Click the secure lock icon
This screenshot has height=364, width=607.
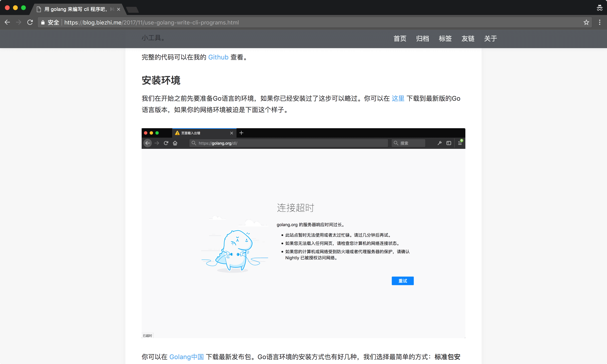coord(43,23)
